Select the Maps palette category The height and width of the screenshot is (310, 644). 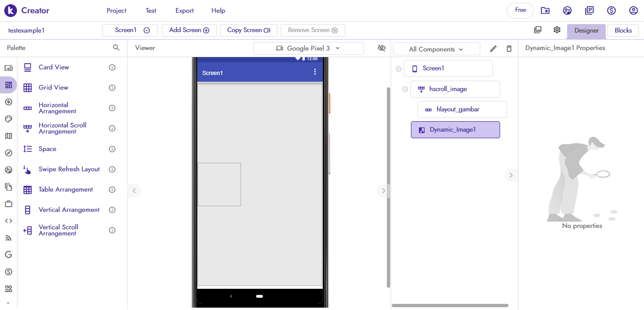pyautogui.click(x=8, y=135)
